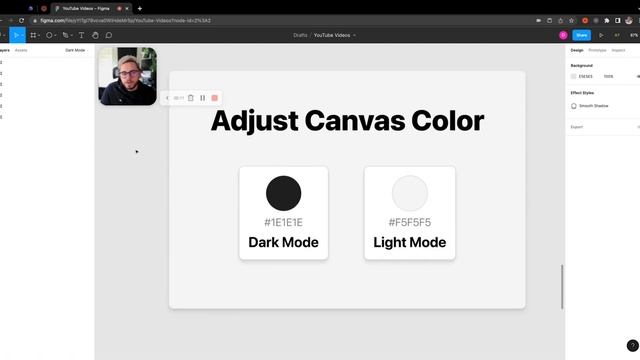Select the Dark Mode label
Viewport: 640px width, 360px height.
pos(283,242)
